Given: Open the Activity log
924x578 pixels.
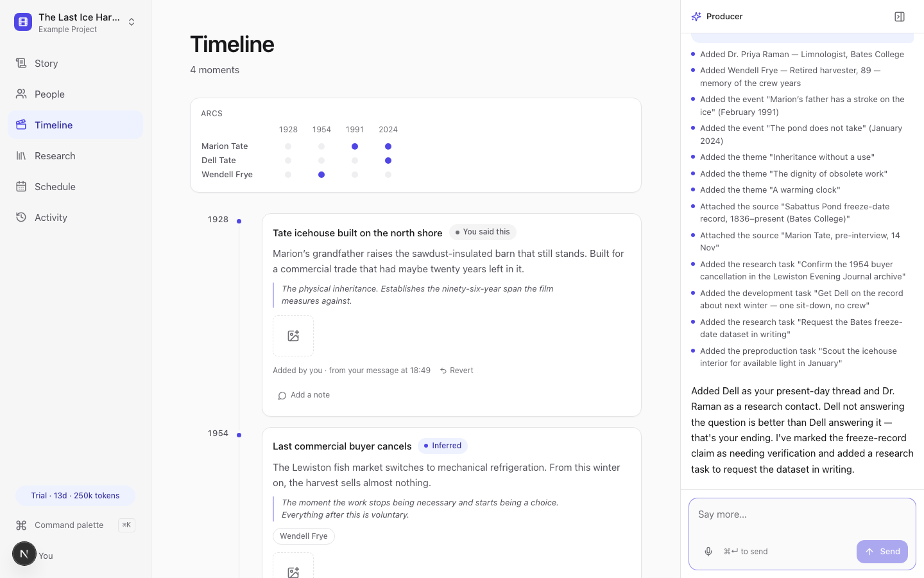Looking at the screenshot, I should point(75,217).
